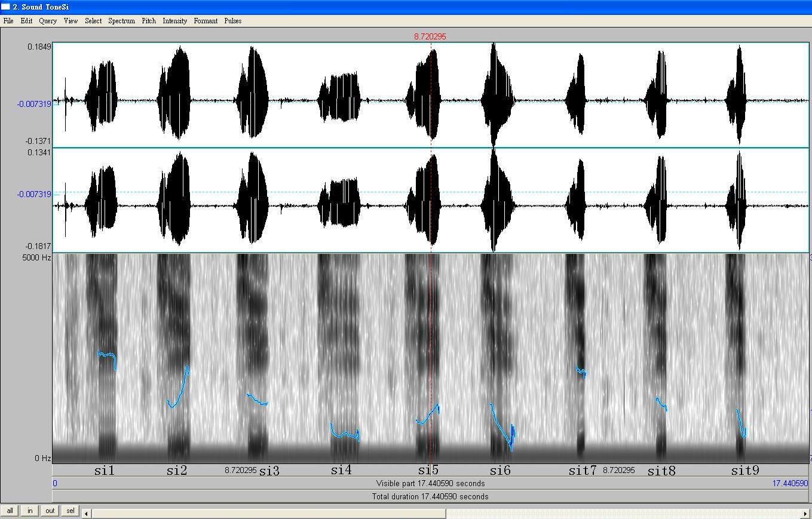This screenshot has width=812, height=519.
Task: Click the si1 label
Action: pyautogui.click(x=105, y=471)
